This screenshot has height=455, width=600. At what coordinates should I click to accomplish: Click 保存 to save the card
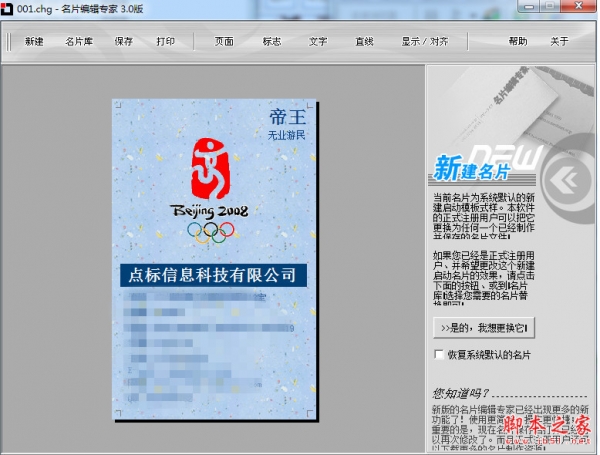tap(123, 41)
